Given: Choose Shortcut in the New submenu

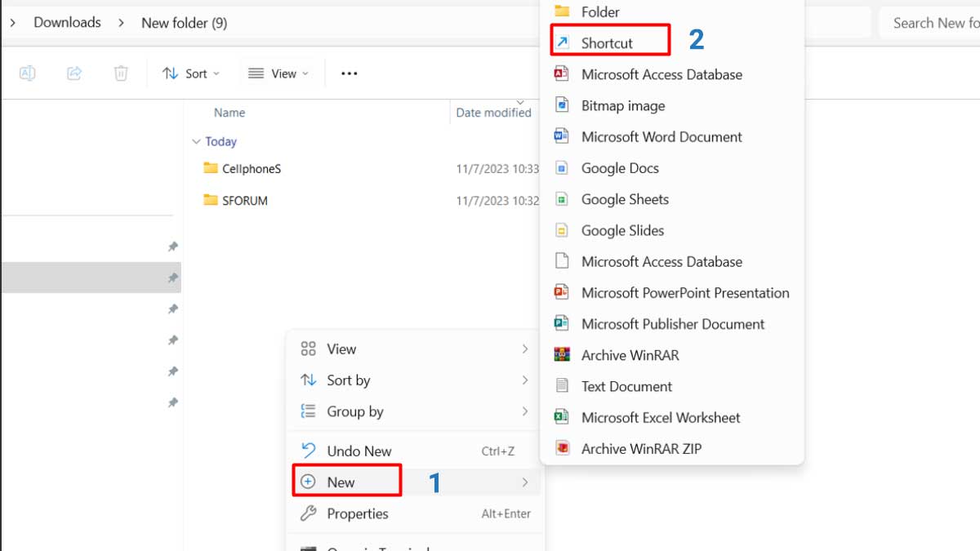Looking at the screenshot, I should pyautogui.click(x=672, y=43).
